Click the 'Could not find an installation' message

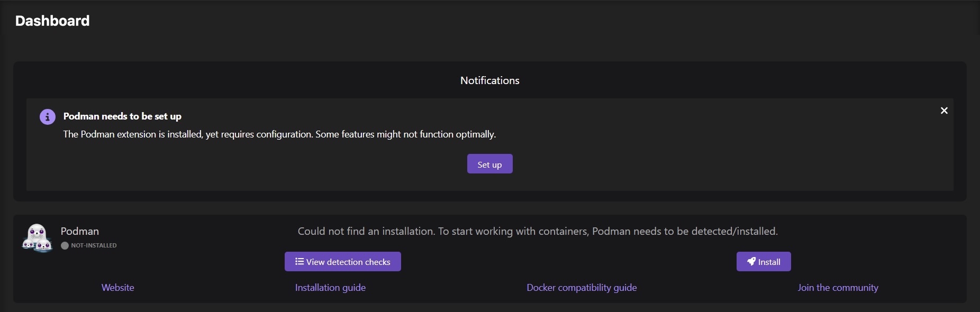(538, 231)
